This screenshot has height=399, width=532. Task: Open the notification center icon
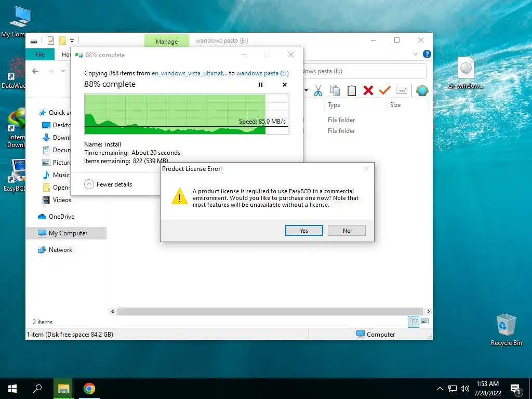point(515,389)
